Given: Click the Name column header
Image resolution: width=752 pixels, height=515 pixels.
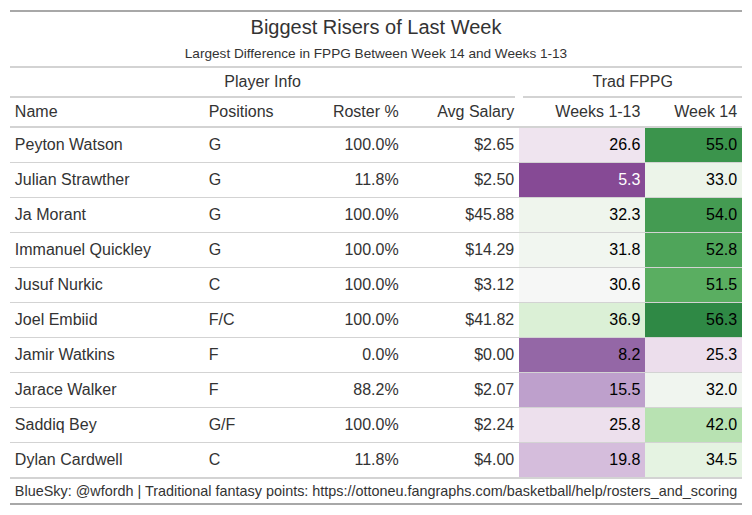Looking at the screenshot, I should pos(37,111).
